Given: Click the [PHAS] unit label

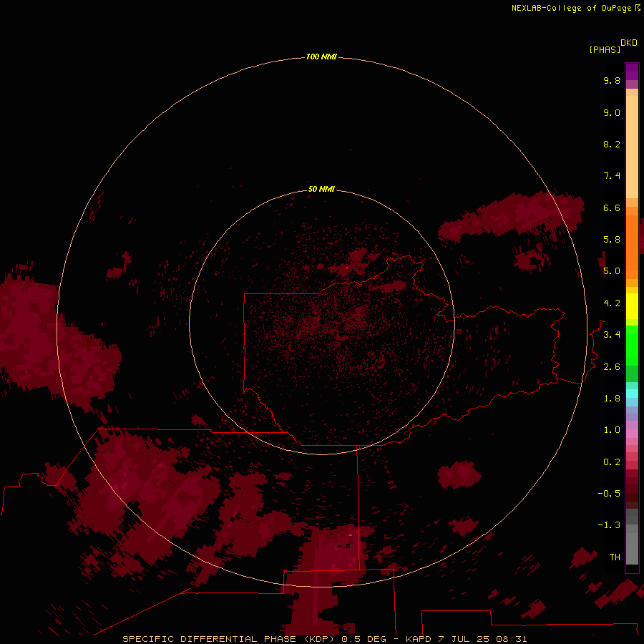Looking at the screenshot, I should tap(605, 49).
